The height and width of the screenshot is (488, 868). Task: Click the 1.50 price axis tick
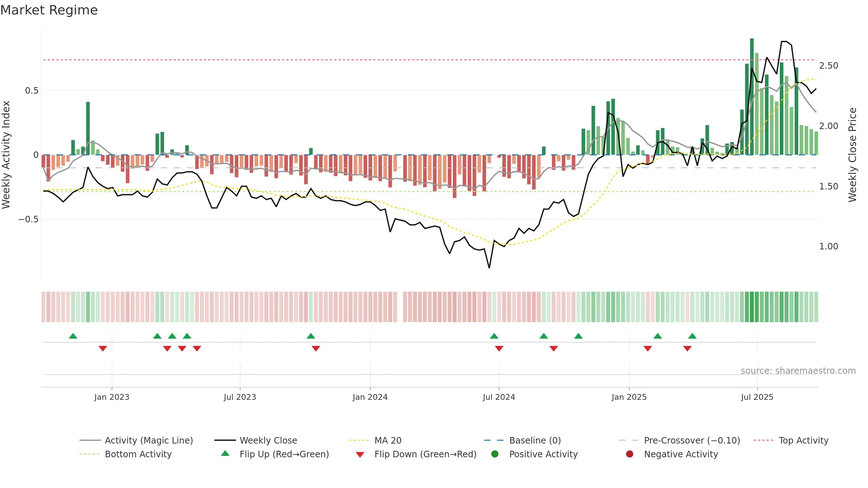(829, 187)
